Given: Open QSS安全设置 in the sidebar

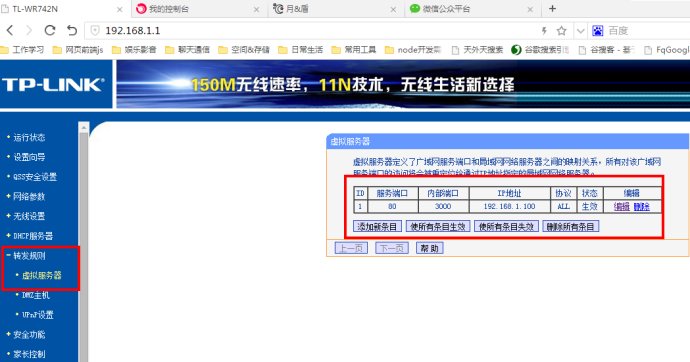Looking at the screenshot, I should [x=35, y=177].
